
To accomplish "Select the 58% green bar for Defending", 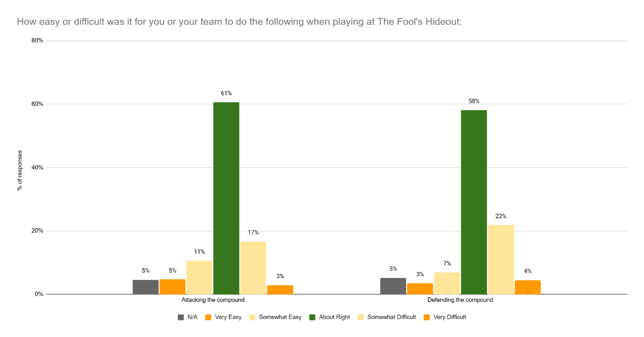I will [474, 202].
